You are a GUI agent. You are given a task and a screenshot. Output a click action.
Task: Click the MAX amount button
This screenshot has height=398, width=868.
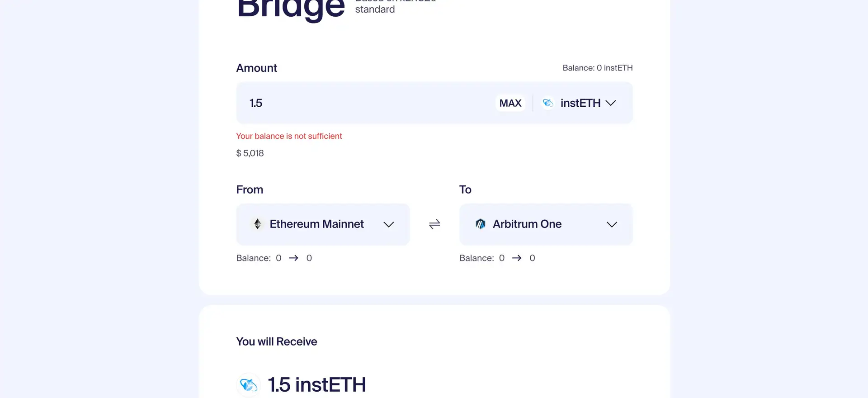pos(510,103)
